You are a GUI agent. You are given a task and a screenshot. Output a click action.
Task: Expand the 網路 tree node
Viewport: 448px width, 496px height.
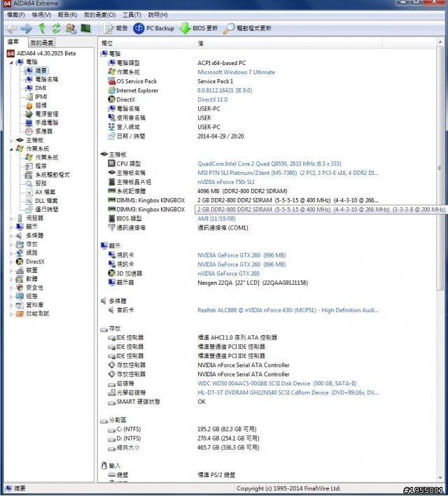(11, 253)
